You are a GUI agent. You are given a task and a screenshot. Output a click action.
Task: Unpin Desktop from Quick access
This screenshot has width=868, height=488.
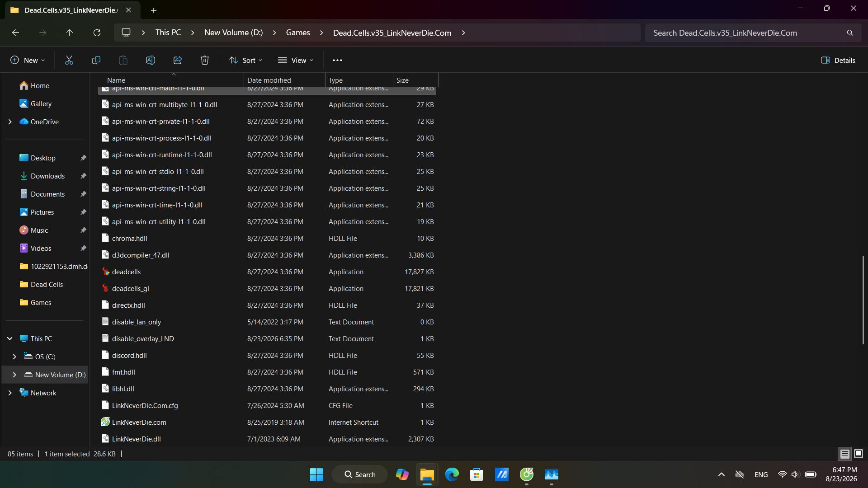click(x=83, y=158)
